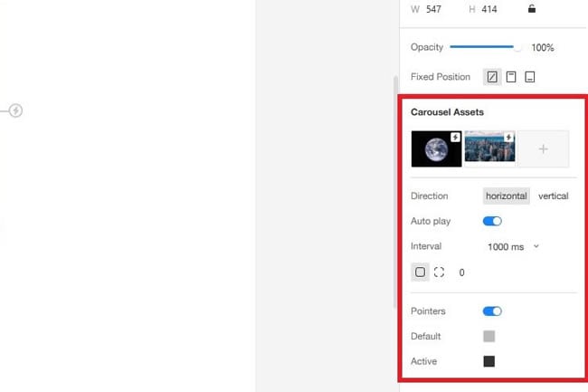Click the Opacity slider handle
The image size is (588, 392).
coord(517,47)
